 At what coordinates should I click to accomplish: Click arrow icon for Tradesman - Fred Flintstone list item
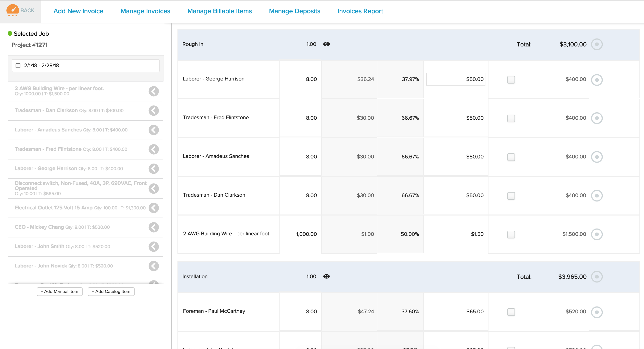point(154,149)
